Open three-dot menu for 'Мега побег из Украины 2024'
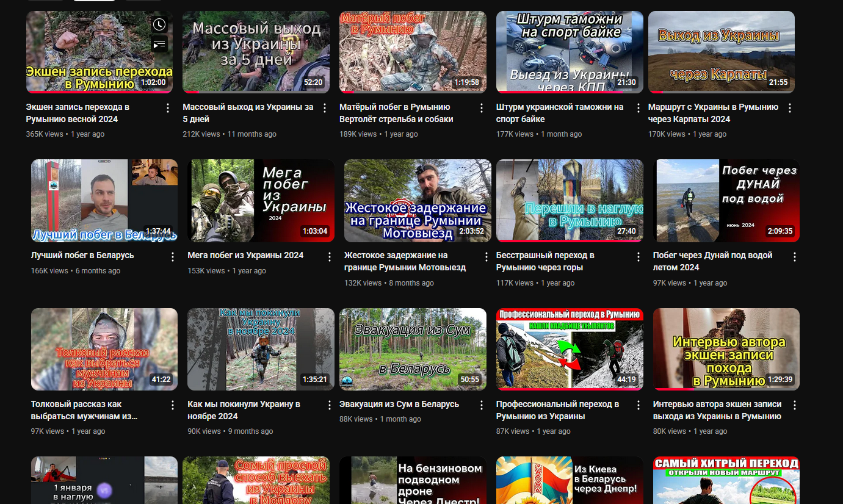The width and height of the screenshot is (843, 504). coord(330,257)
